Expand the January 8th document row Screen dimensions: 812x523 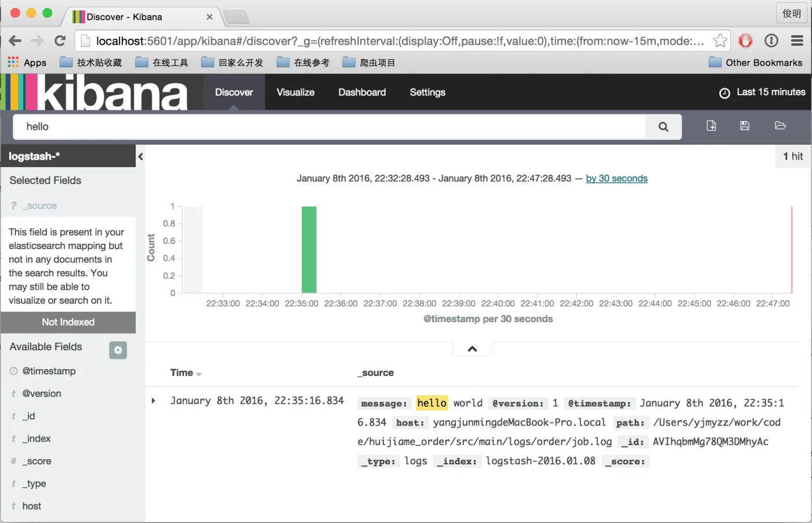[x=154, y=401]
